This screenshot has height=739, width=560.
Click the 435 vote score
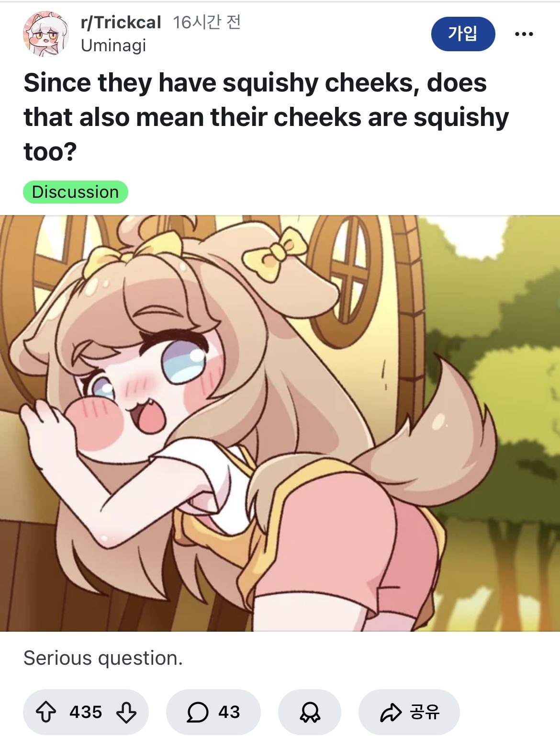point(86,712)
